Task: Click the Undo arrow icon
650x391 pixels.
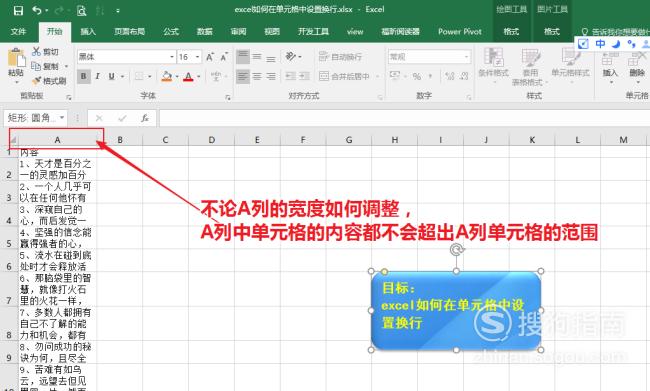Action: pyautogui.click(x=37, y=10)
